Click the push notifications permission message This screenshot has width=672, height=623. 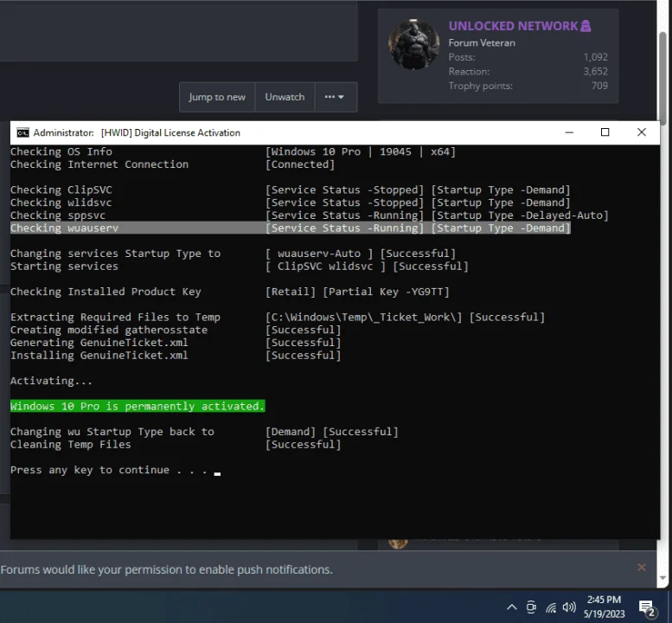pos(166,569)
